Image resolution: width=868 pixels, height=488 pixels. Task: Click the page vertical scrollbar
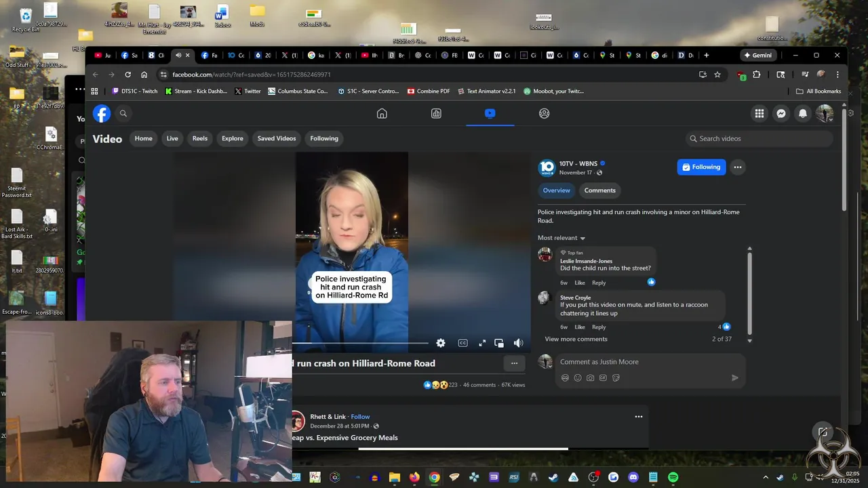pos(844,159)
